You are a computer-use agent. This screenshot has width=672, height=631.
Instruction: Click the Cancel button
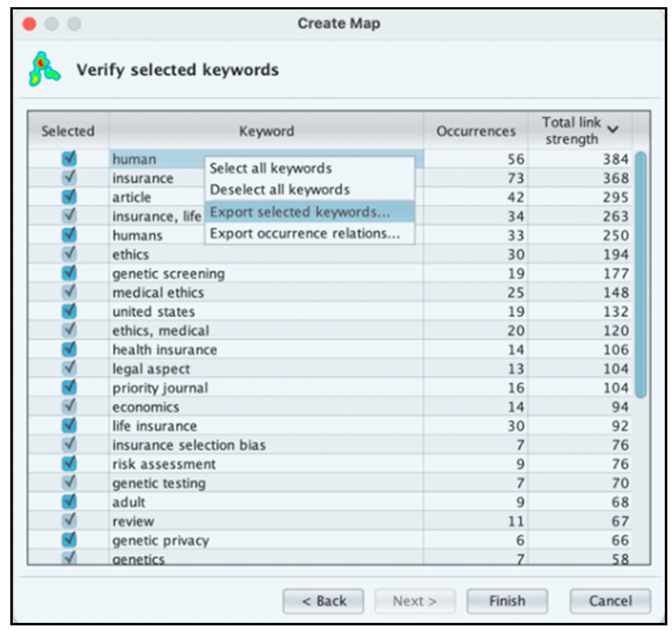610,601
